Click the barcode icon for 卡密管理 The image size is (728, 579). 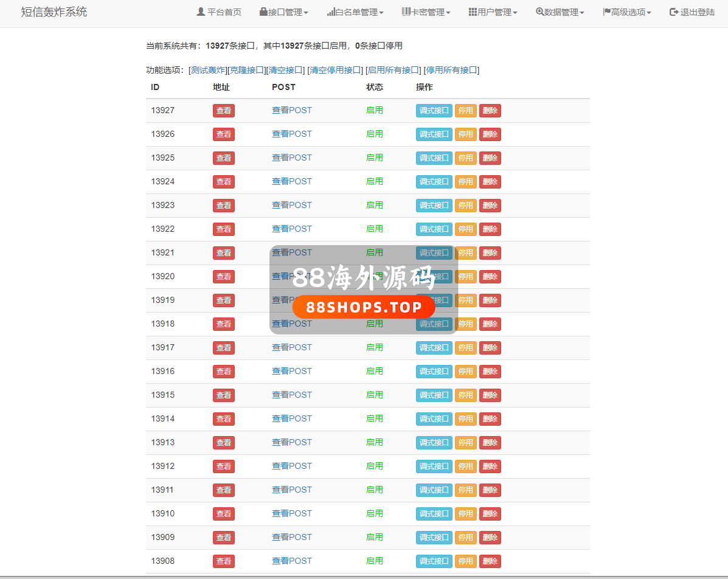pos(406,12)
